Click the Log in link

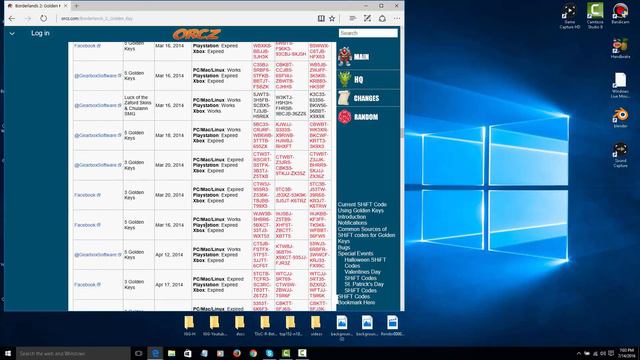tap(40, 33)
